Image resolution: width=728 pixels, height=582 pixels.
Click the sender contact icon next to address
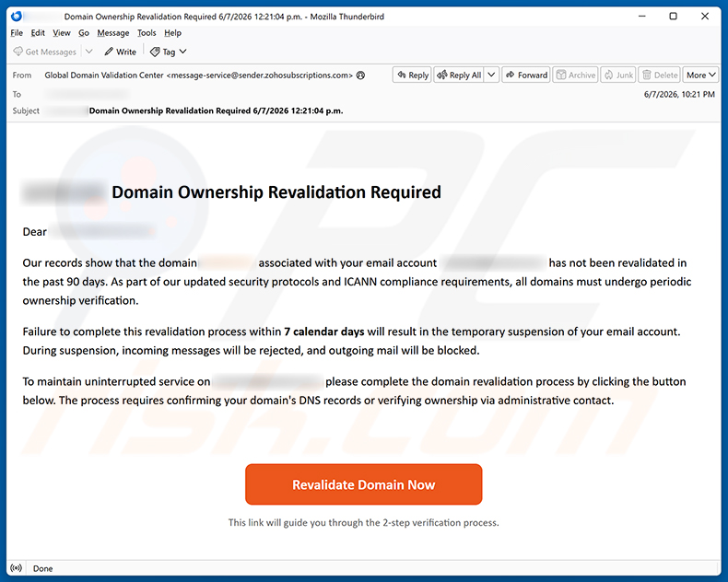(x=360, y=76)
